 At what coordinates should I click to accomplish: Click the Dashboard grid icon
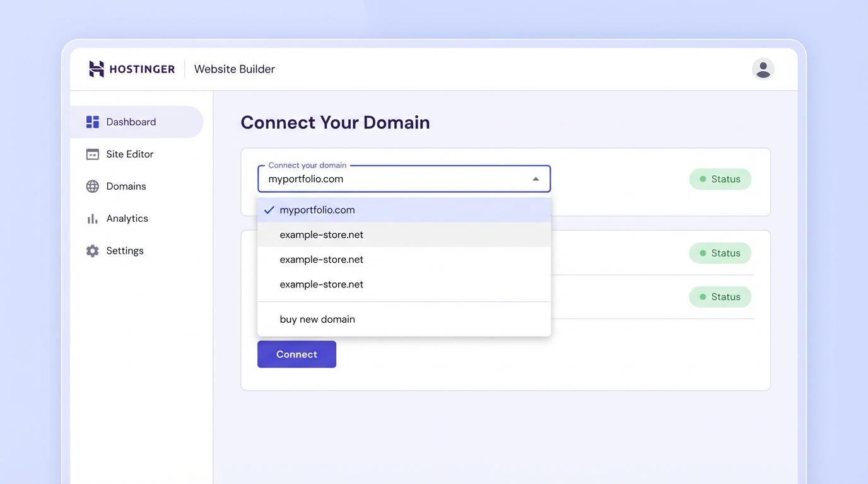pyautogui.click(x=92, y=122)
